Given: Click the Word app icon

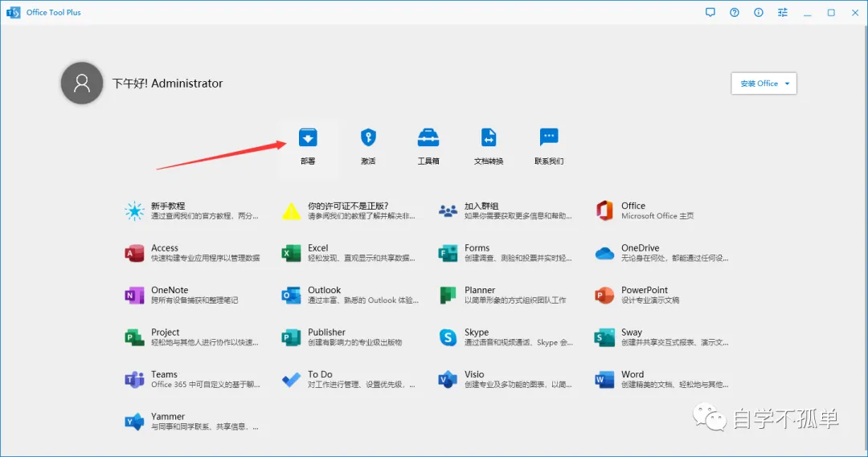Looking at the screenshot, I should [604, 380].
